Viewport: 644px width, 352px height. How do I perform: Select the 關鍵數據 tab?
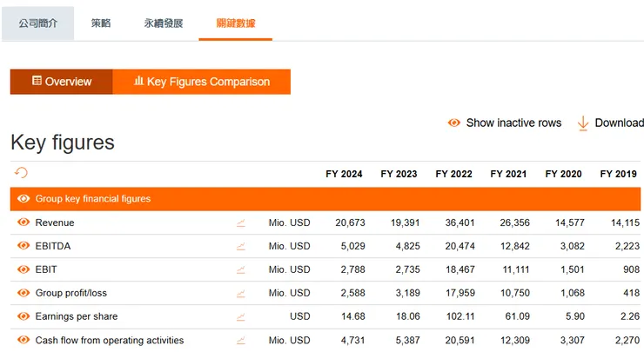tap(236, 23)
